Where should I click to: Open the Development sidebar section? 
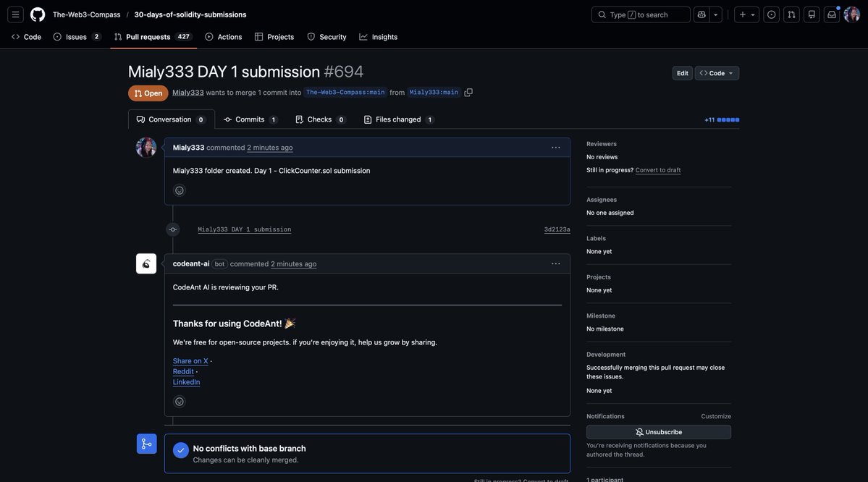point(606,355)
